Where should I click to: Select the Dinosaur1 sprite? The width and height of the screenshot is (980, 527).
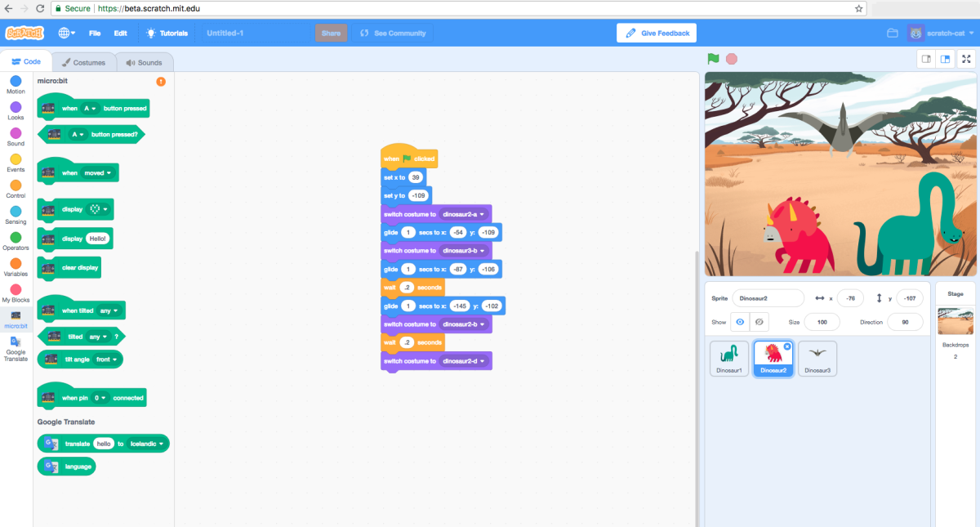tap(728, 358)
